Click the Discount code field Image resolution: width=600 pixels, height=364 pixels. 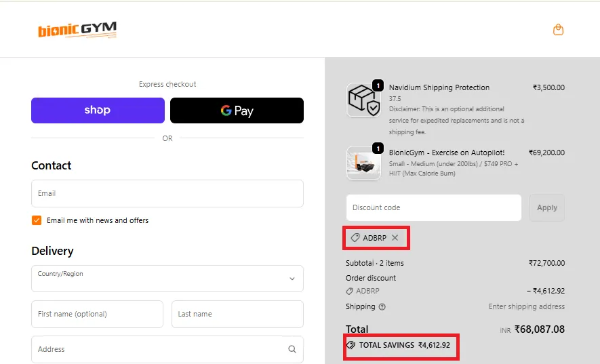tap(433, 207)
